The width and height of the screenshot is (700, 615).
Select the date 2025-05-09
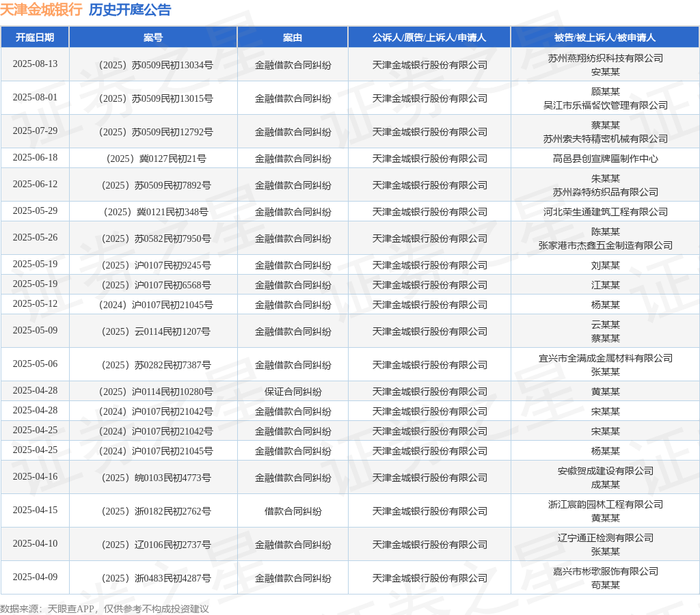(x=36, y=330)
